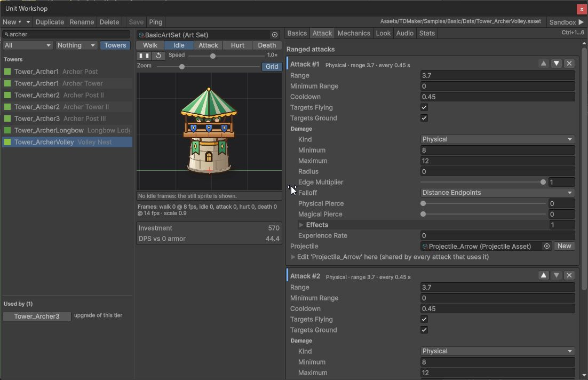Click Attack #1 Range value field
The image size is (588, 380).
(498, 75)
